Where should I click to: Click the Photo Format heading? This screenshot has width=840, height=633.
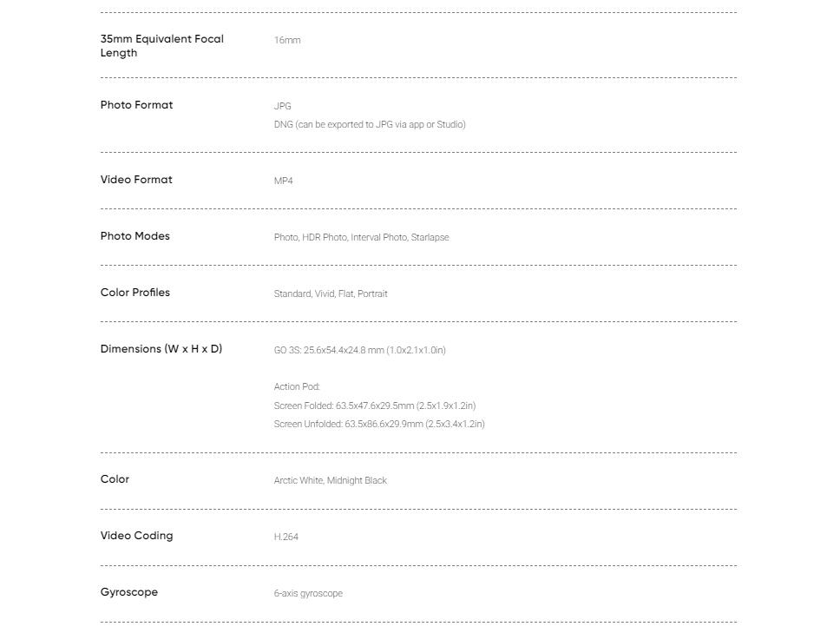click(136, 105)
